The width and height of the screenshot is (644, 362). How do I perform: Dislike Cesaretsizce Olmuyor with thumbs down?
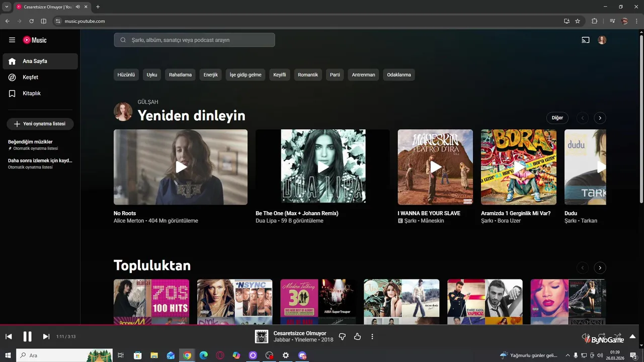click(342, 336)
